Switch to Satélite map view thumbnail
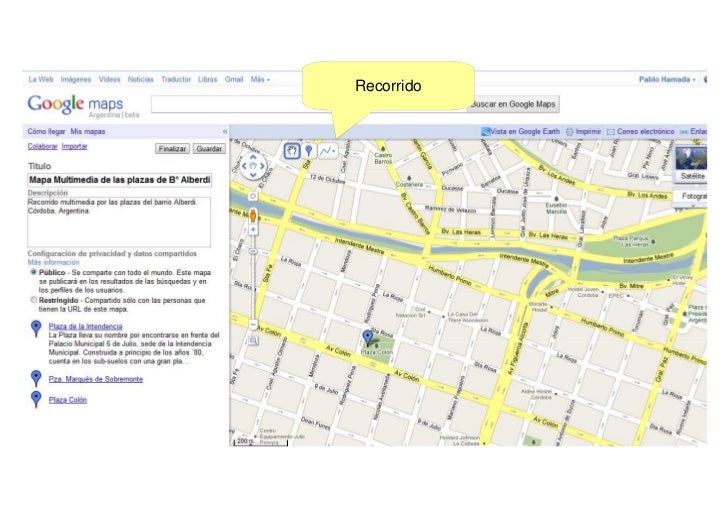 pyautogui.click(x=691, y=163)
